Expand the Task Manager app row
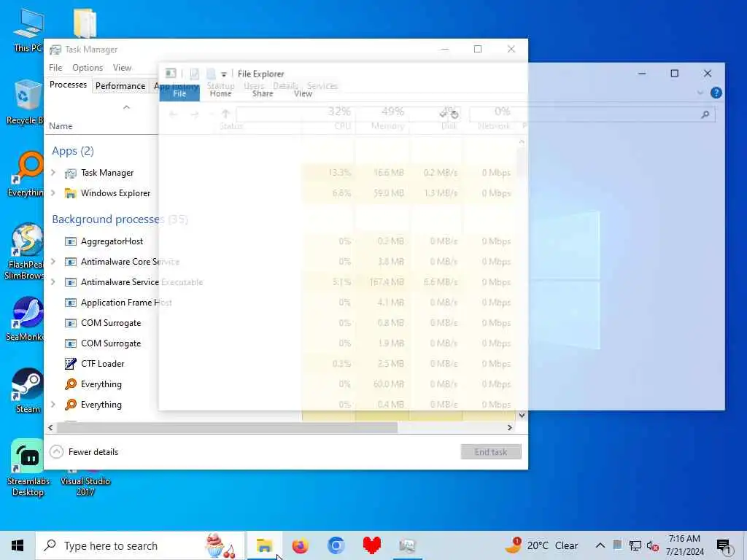The height and width of the screenshot is (560, 747). click(x=53, y=172)
